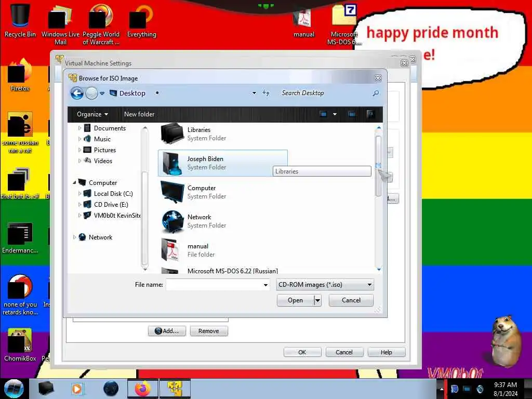Select Computer in the navigation tree

(103, 183)
